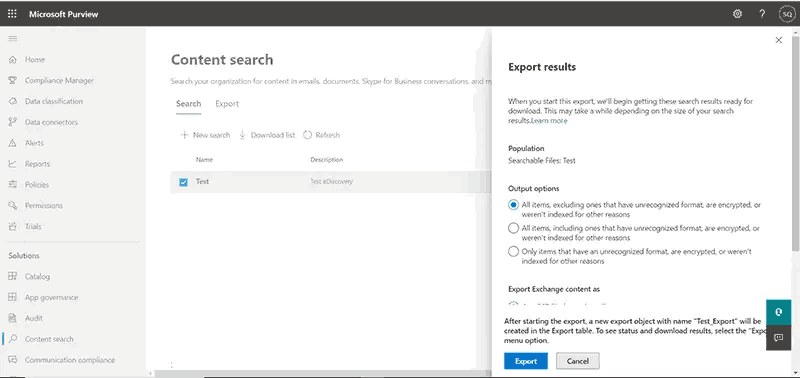This screenshot has width=800, height=378.
Task: Click the Description column header
Action: [327, 160]
